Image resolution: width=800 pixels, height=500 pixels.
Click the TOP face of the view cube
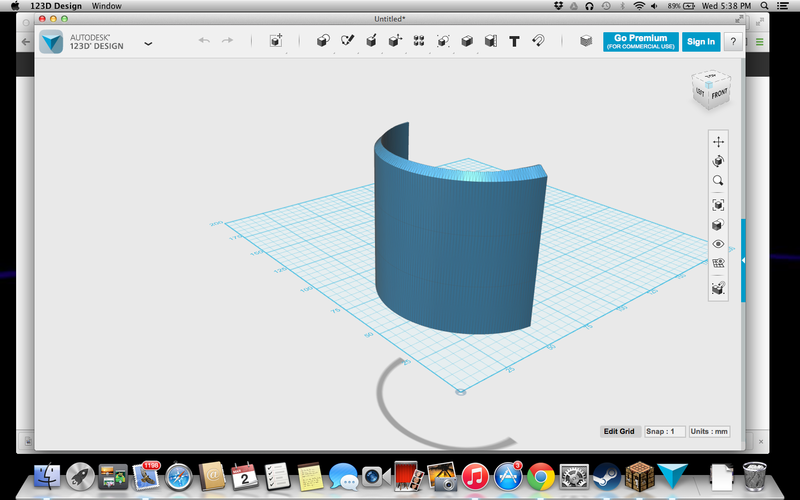710,76
